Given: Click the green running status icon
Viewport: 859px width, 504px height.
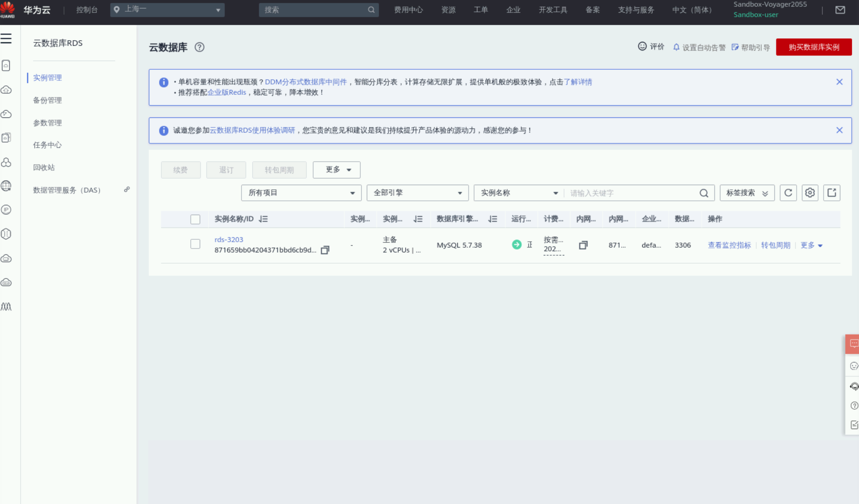Looking at the screenshot, I should point(516,245).
